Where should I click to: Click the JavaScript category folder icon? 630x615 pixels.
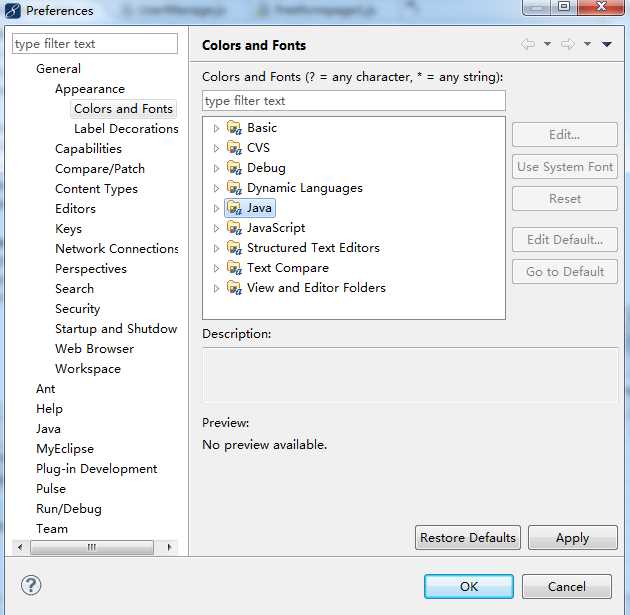[x=234, y=228]
